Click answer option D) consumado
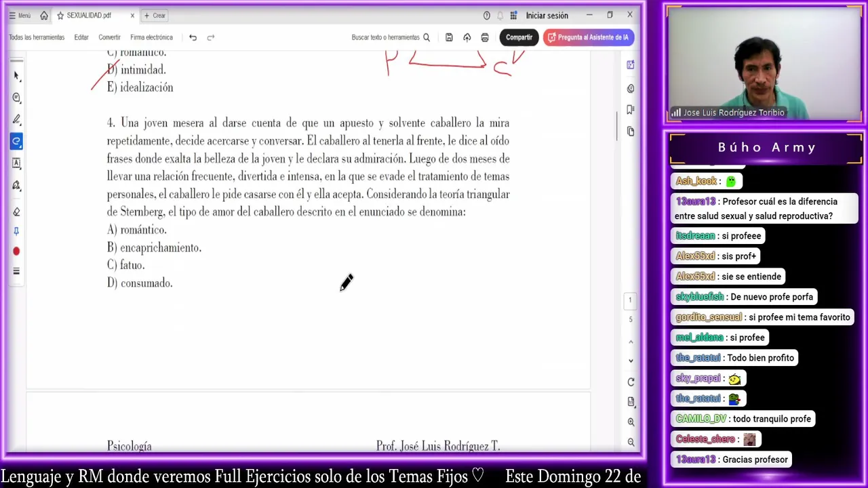The width and height of the screenshot is (868, 488). pos(140,283)
